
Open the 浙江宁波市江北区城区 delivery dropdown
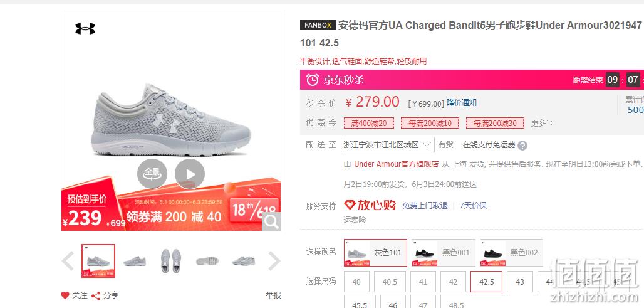pos(387,145)
